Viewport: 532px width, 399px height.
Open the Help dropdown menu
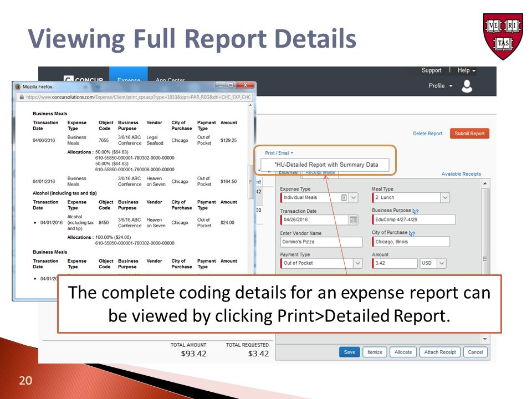click(x=466, y=70)
